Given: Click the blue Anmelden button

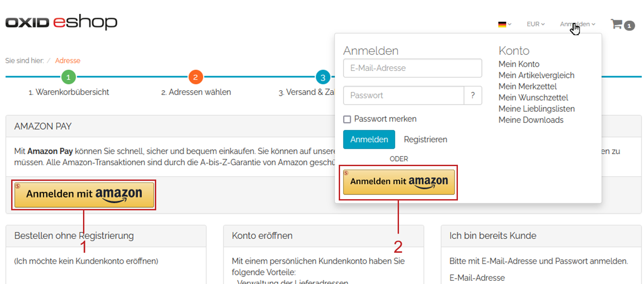Looking at the screenshot, I should pos(369,140).
